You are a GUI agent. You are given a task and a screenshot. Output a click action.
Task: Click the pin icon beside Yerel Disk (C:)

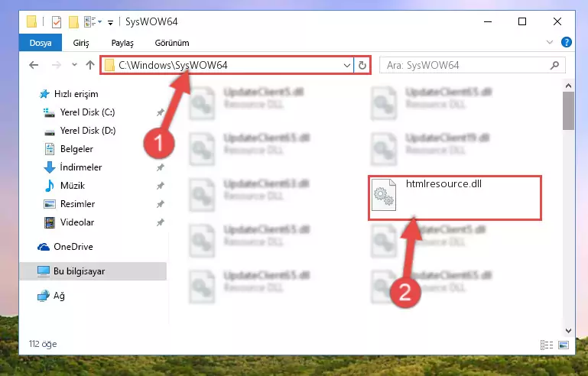tap(161, 112)
